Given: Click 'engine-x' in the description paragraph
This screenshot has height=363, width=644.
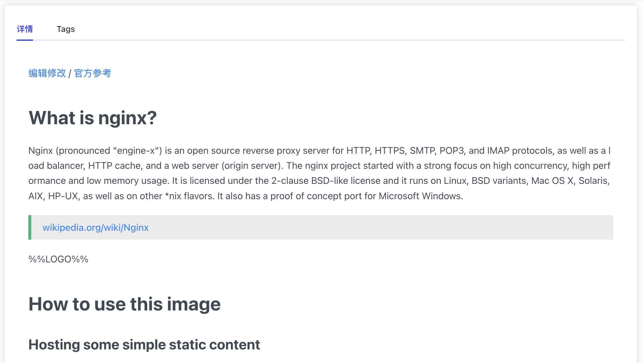Looking at the screenshot, I should point(136,151).
